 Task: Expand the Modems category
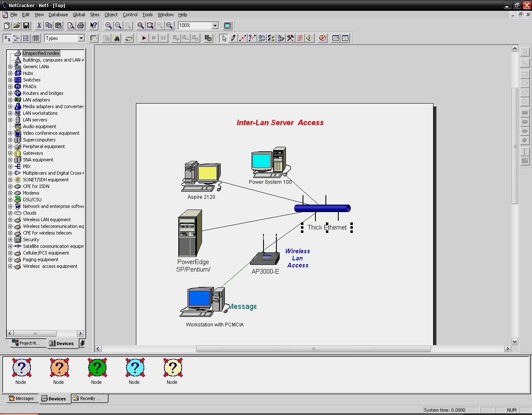(10, 193)
